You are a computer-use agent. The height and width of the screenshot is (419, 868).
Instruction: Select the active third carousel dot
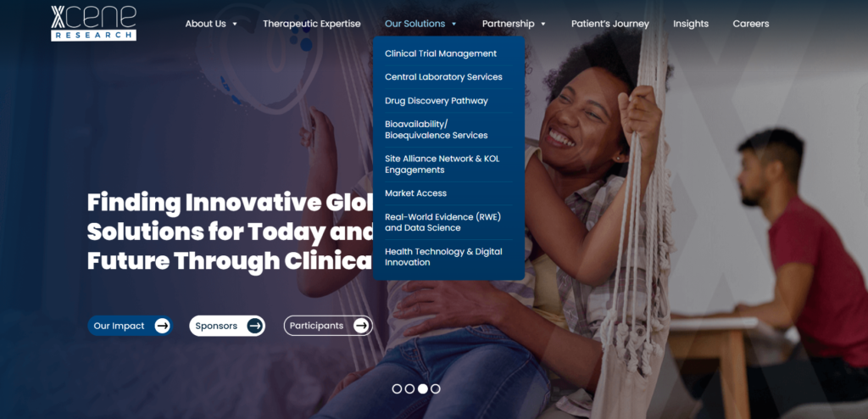(x=422, y=389)
